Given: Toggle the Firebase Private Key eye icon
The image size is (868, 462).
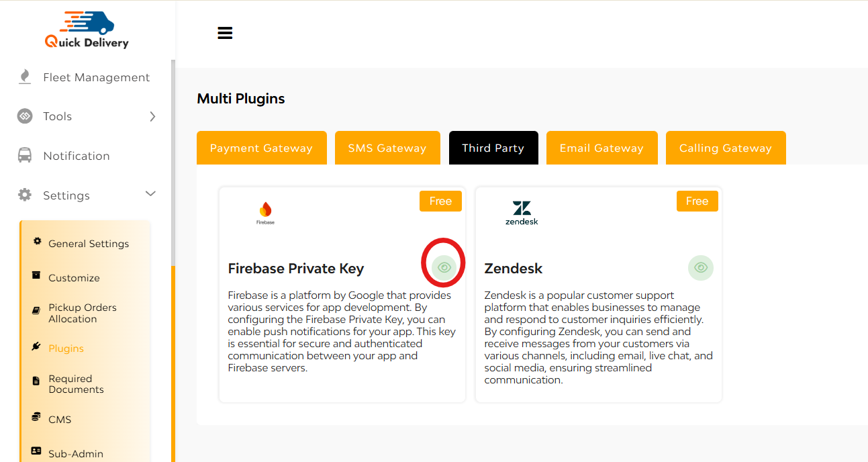Looking at the screenshot, I should coord(444,267).
